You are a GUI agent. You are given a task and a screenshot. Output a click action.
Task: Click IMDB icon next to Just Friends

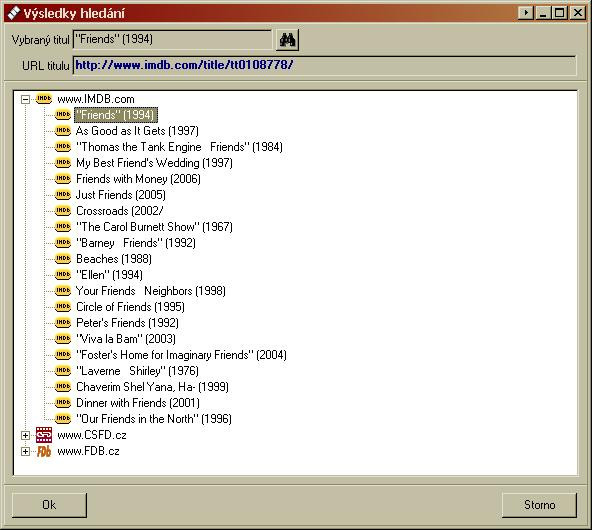pyautogui.click(x=63, y=195)
